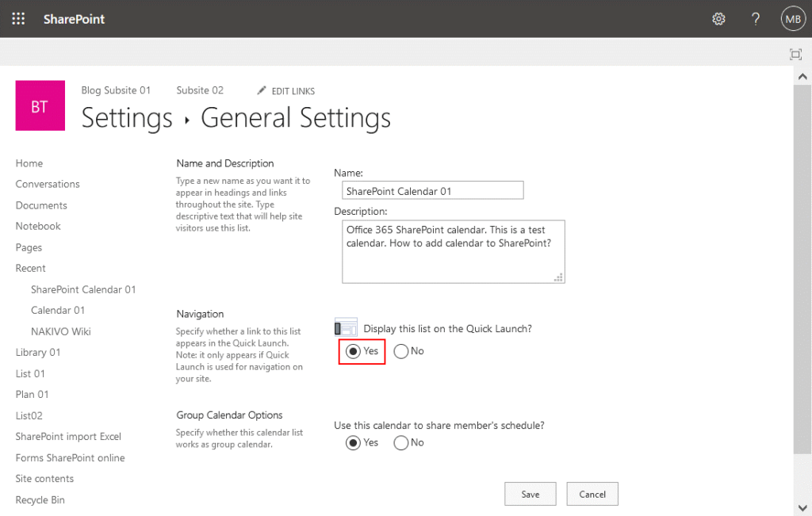Select No for sharing member's schedule
The width and height of the screenshot is (812, 516).
tap(400, 442)
